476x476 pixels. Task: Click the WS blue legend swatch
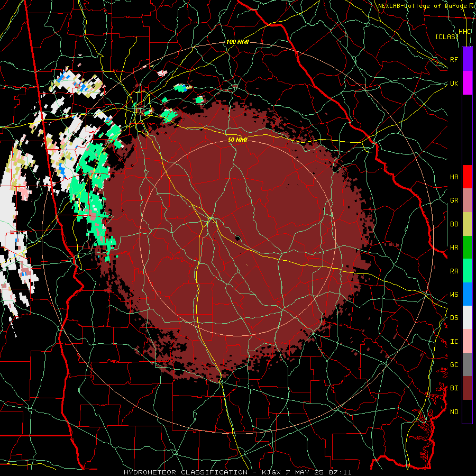point(467,294)
